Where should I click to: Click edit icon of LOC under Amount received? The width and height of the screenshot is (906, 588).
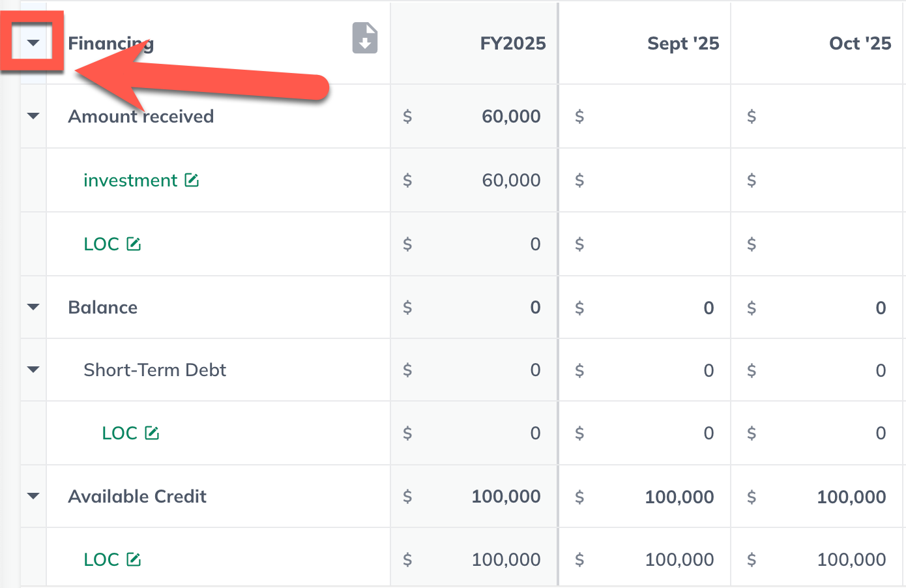(x=134, y=244)
